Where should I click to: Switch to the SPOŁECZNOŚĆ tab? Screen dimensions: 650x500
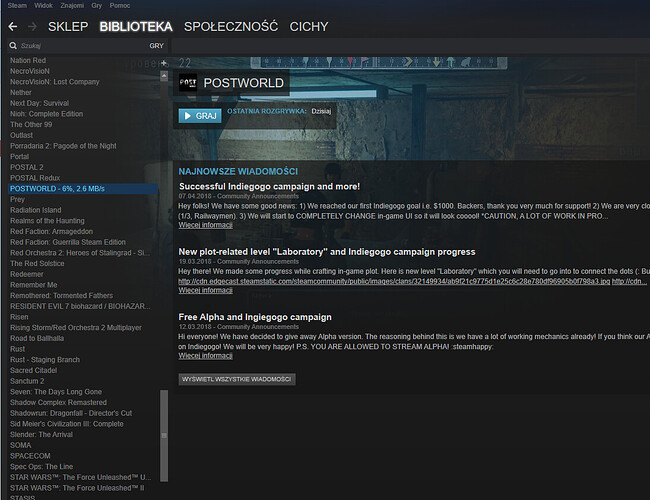231,27
